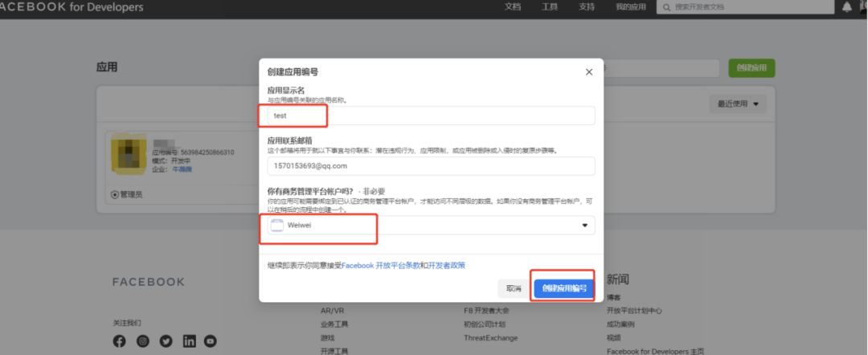Screen dimensions: 868x355
Task: Open LinkedIn social icon in footer
Action: point(190,341)
